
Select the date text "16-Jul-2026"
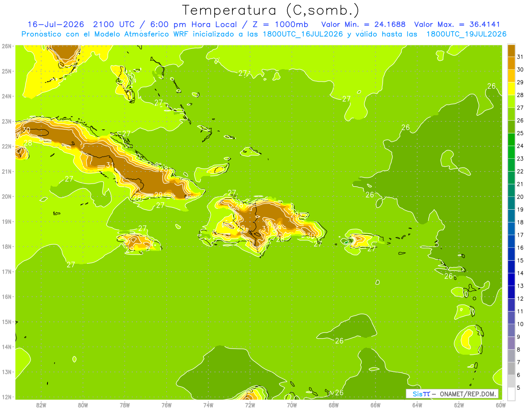tap(56, 24)
